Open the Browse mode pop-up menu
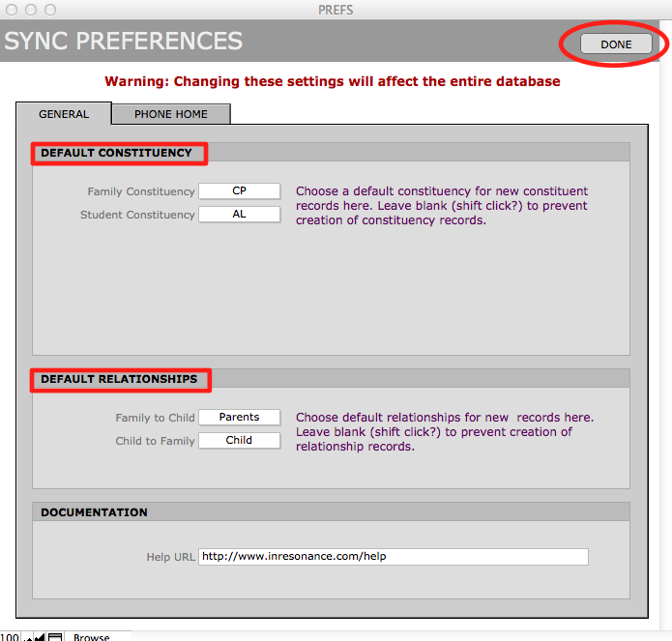672x641 pixels. [x=92, y=637]
